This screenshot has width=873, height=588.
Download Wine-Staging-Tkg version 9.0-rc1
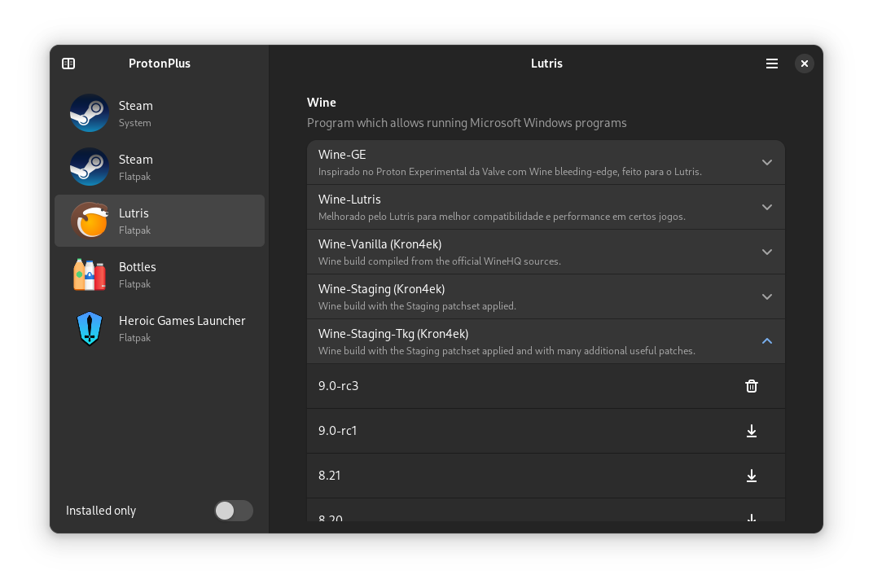751,431
